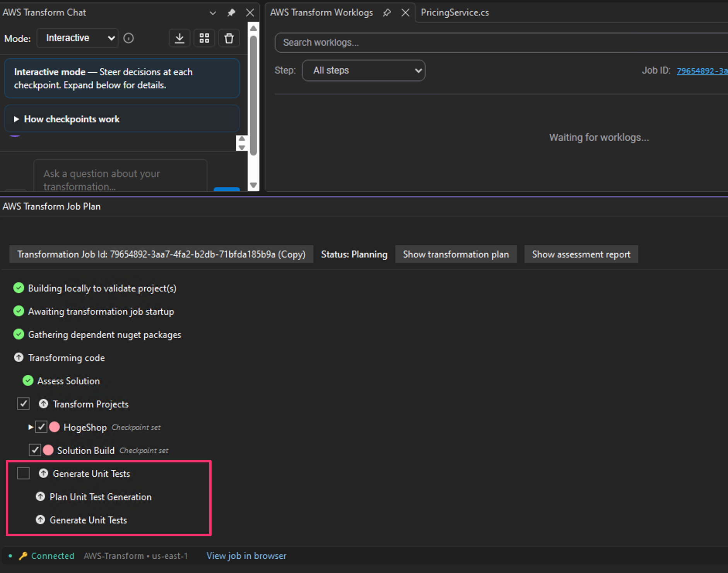The height and width of the screenshot is (573, 728).
Task: Expand the HogeShop tree node
Action: click(31, 427)
